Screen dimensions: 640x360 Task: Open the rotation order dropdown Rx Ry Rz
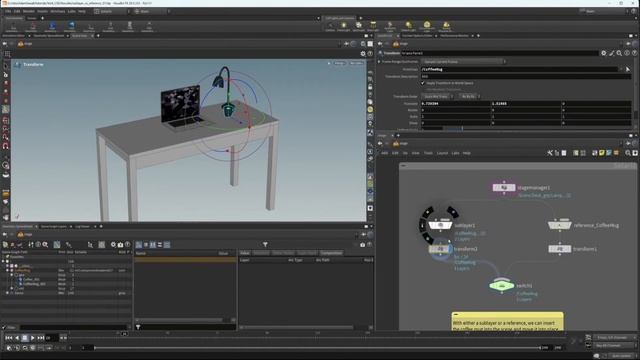pos(469,97)
